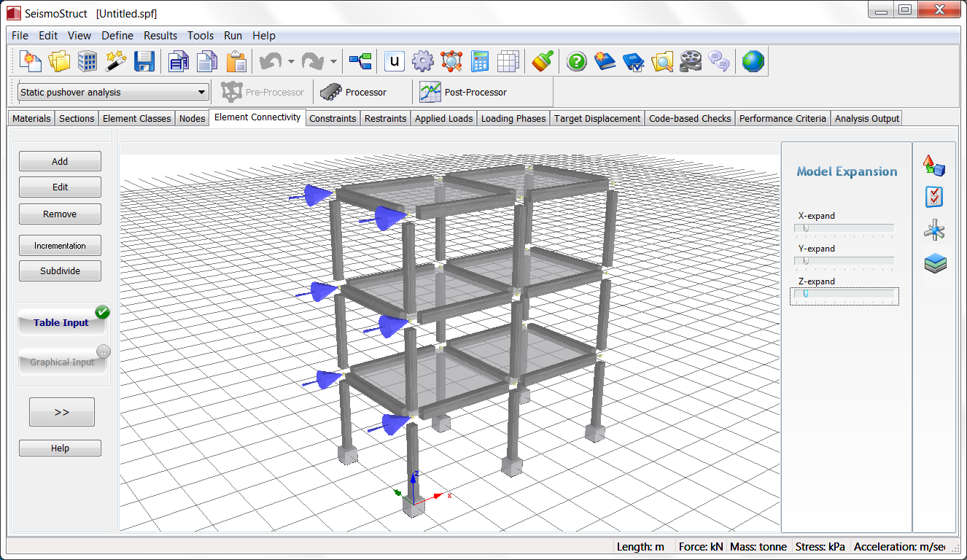Switch to Graphical Input mode
Image resolution: width=967 pixels, height=560 pixels.
[x=62, y=362]
